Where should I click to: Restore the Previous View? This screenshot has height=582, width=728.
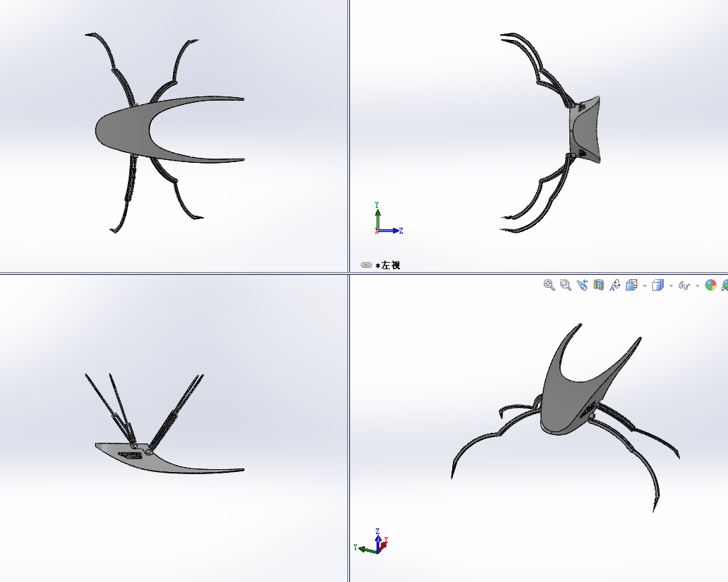(x=582, y=285)
